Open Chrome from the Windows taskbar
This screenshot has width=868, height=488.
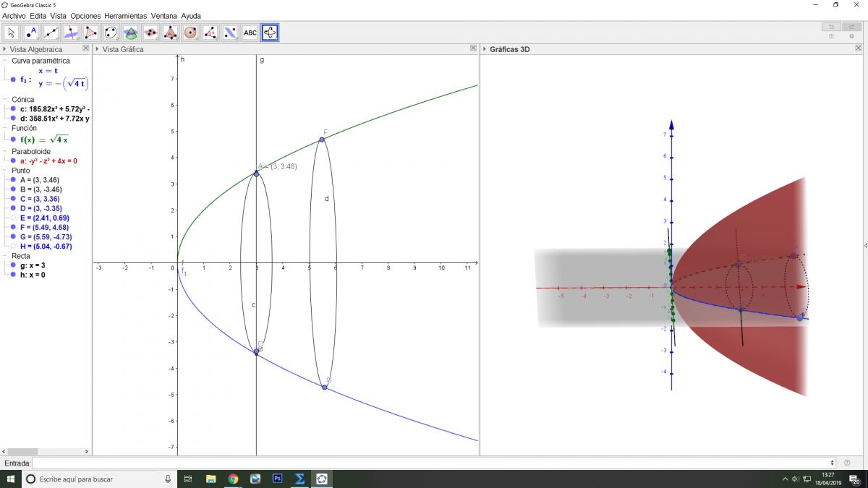pyautogui.click(x=233, y=479)
